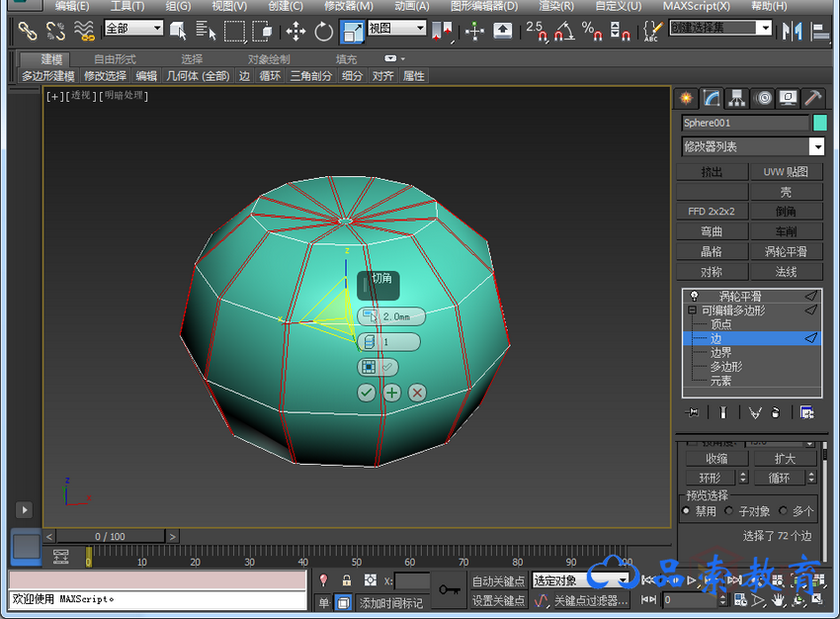The height and width of the screenshot is (619, 840).
Task: Open the Hierarchy command panel
Action: click(736, 98)
